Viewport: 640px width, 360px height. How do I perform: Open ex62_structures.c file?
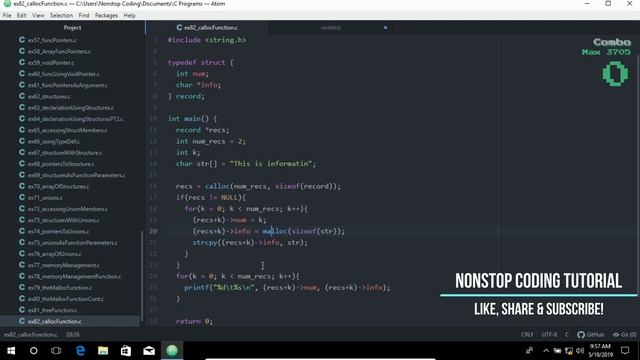click(x=49, y=96)
